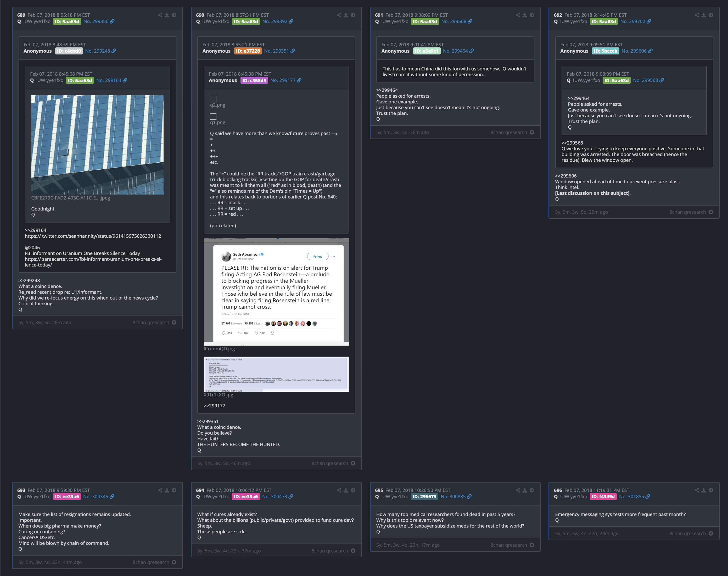This screenshot has width=728, height=576.
Task: Click the pink ID: f4349d badge on post 696
Action: (603, 496)
